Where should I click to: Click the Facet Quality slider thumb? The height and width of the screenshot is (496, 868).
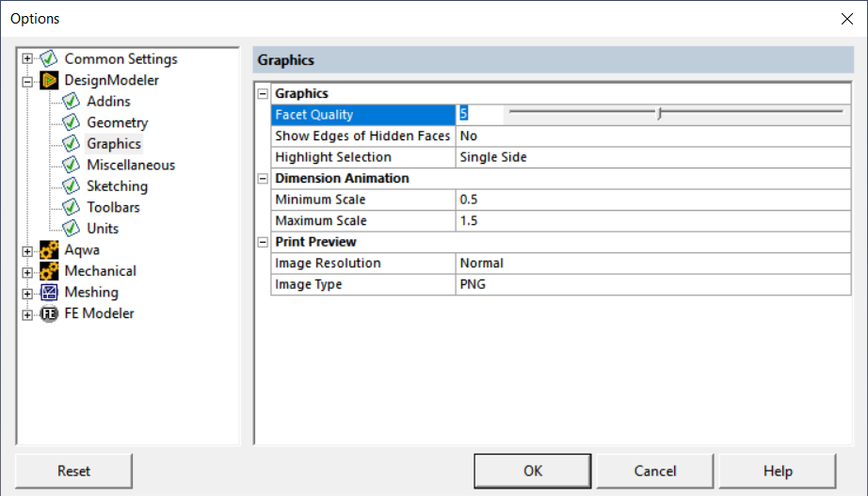click(x=659, y=114)
